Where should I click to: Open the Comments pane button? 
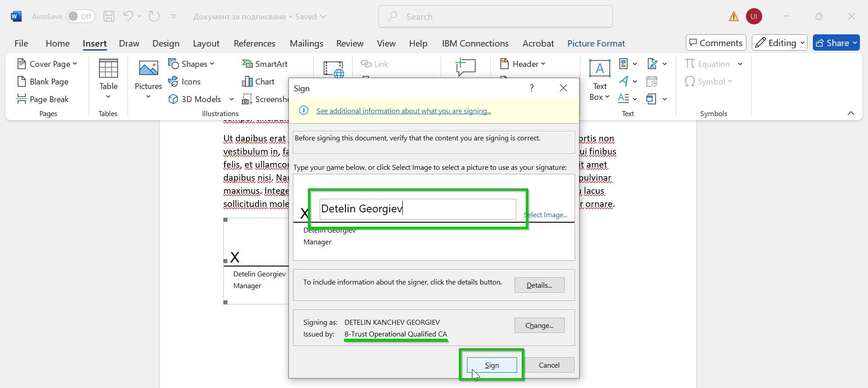point(716,43)
